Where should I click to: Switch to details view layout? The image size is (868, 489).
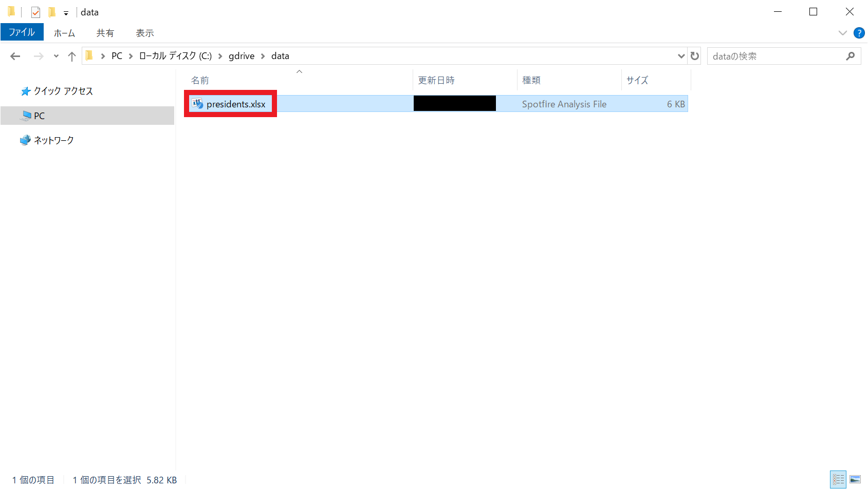pos(838,480)
